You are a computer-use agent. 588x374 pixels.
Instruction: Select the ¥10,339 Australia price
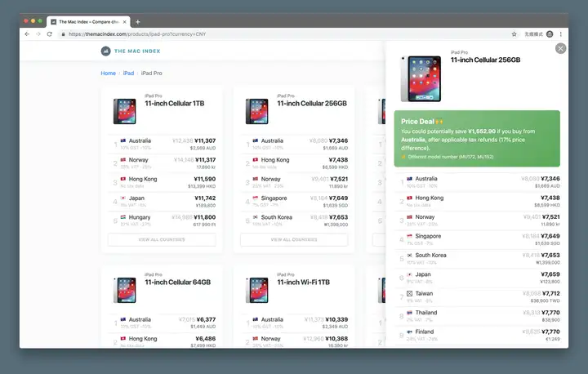pyautogui.click(x=336, y=319)
